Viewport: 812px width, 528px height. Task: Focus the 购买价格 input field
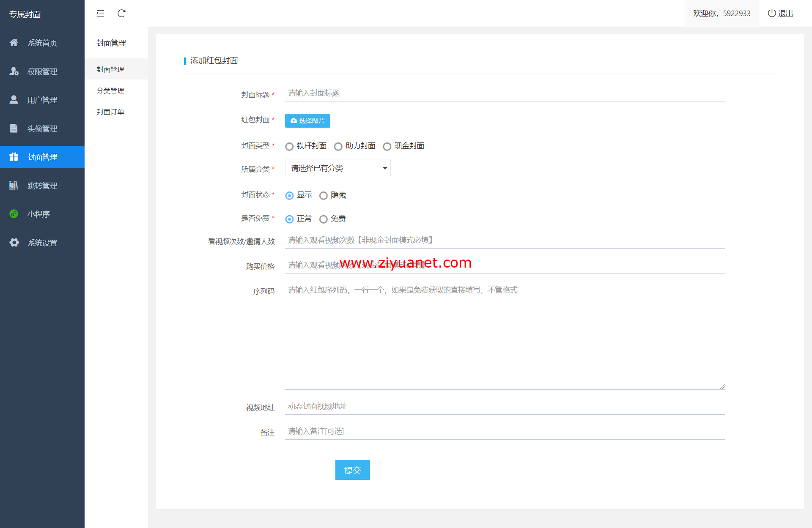click(505, 265)
